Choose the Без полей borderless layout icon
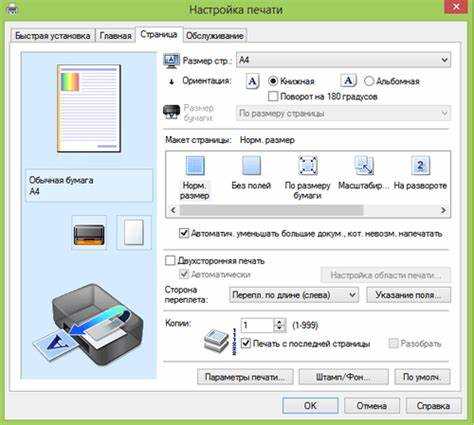 251,165
